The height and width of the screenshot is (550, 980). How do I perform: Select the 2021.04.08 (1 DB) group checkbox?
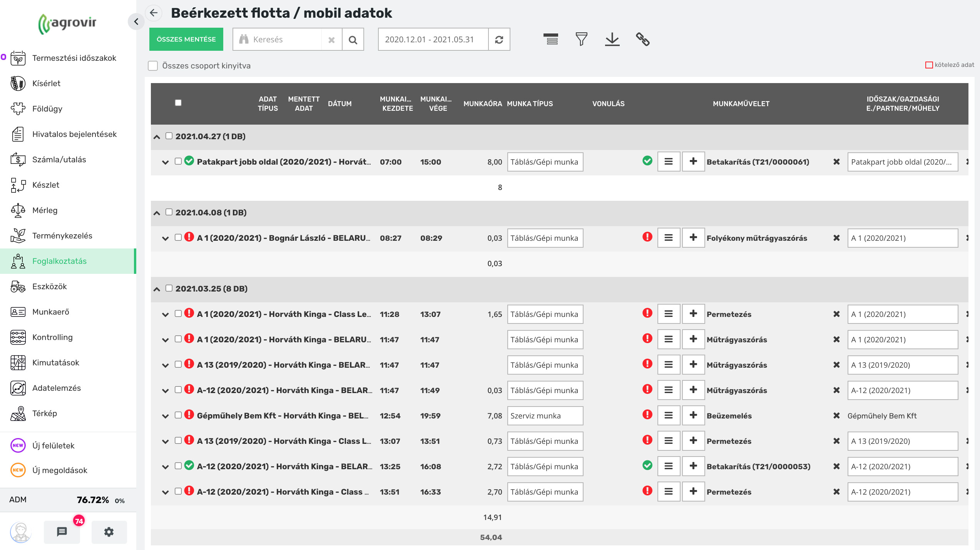tap(169, 212)
